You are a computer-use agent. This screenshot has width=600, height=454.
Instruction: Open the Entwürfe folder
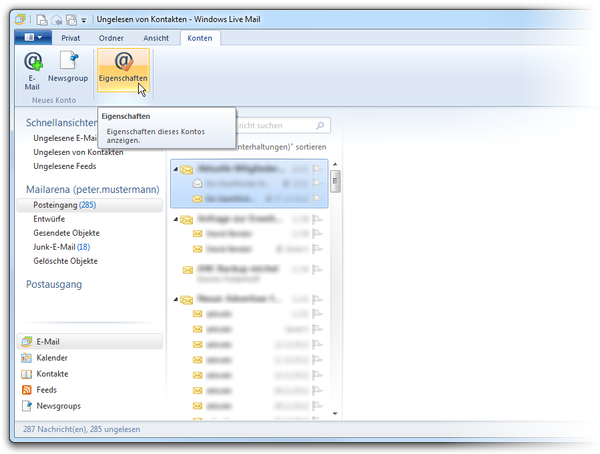click(x=49, y=219)
